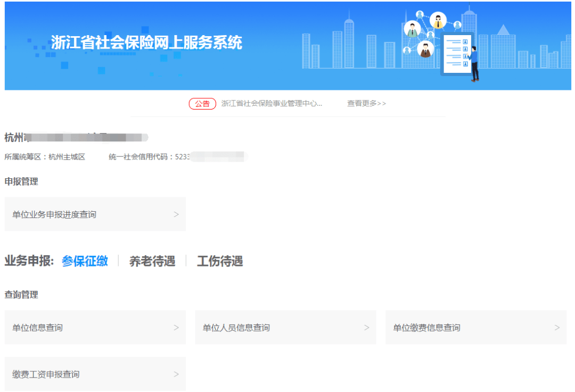This screenshot has height=392, width=575.
Task: Open 单位信息查询 card
Action: [95, 328]
